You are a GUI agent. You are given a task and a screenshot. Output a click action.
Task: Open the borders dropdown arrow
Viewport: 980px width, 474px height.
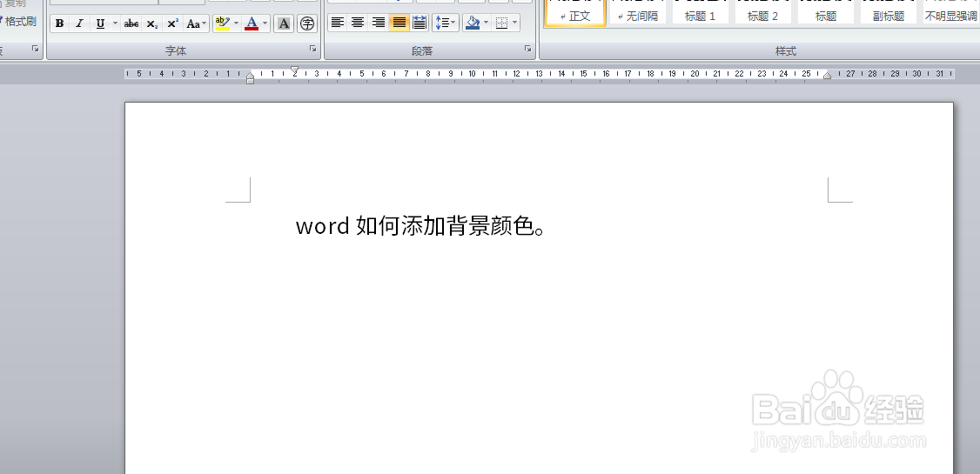(515, 23)
